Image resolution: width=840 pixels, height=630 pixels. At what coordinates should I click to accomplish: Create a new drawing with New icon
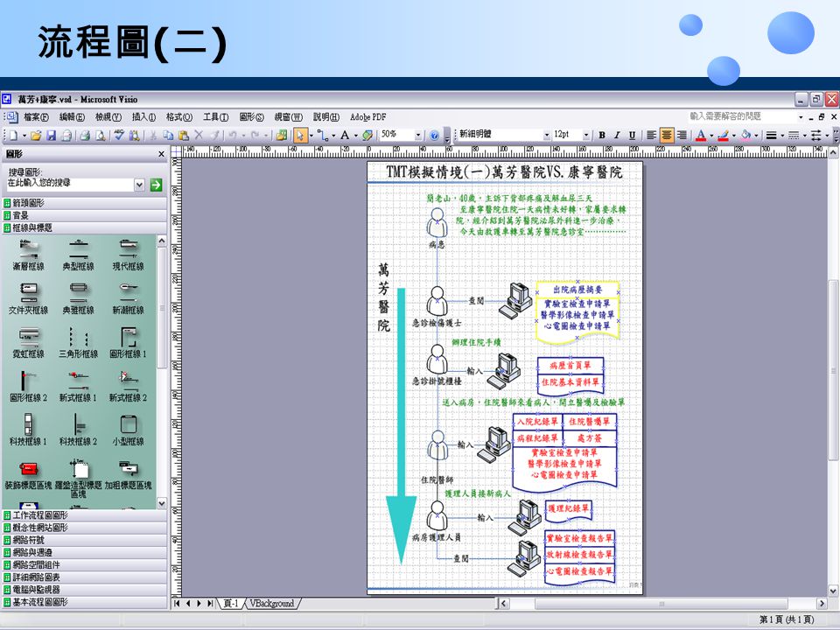[x=14, y=136]
